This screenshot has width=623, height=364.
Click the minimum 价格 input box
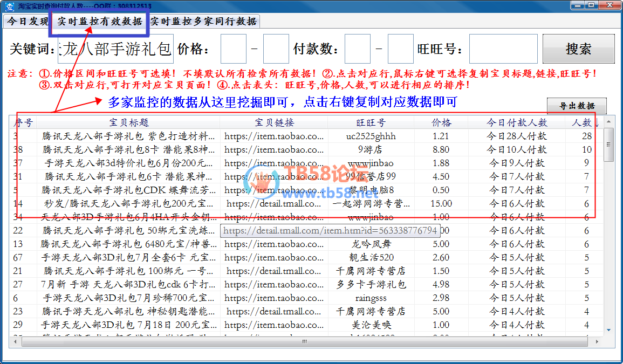233,49
